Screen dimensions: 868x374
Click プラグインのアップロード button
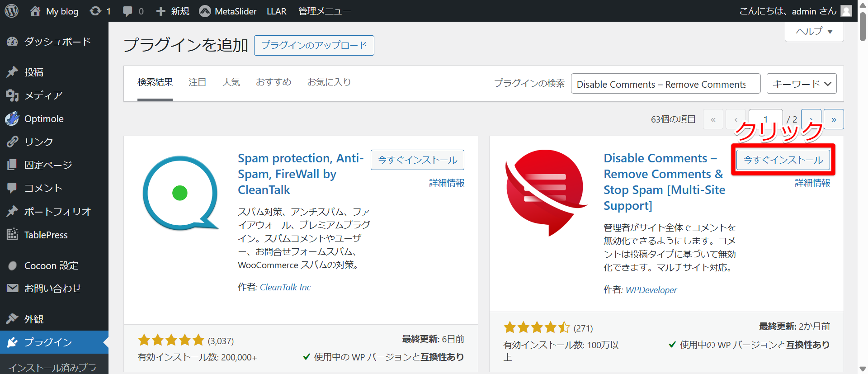pyautogui.click(x=314, y=45)
